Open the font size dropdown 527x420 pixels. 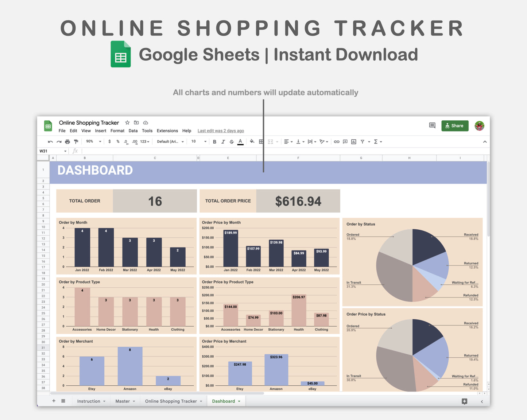tap(197, 141)
